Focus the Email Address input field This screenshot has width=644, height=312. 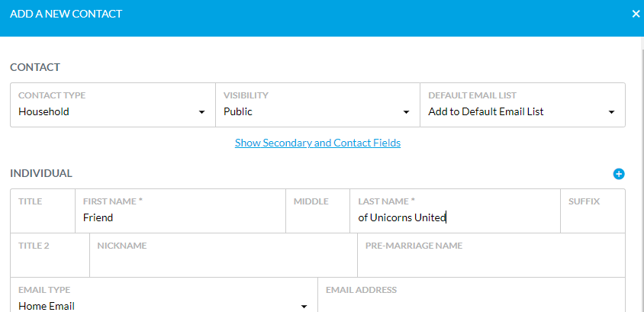click(x=472, y=295)
